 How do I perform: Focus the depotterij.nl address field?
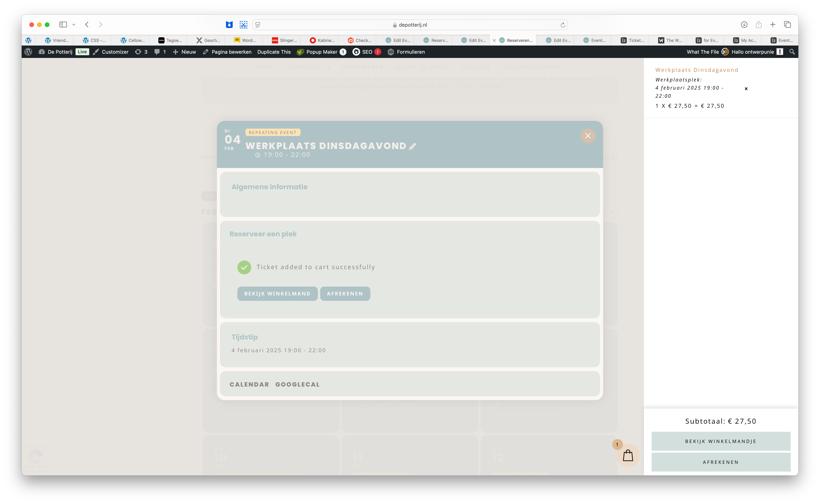[x=410, y=25]
